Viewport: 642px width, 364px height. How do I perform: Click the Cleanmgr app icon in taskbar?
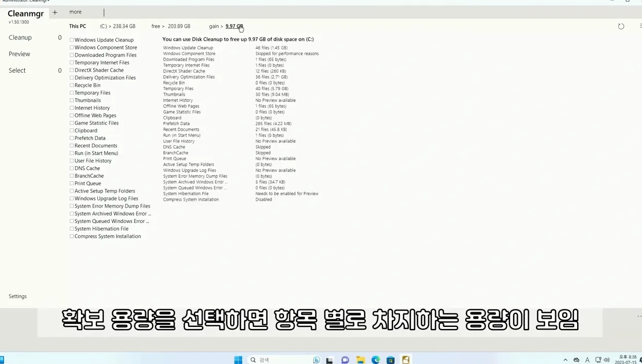[406, 360]
